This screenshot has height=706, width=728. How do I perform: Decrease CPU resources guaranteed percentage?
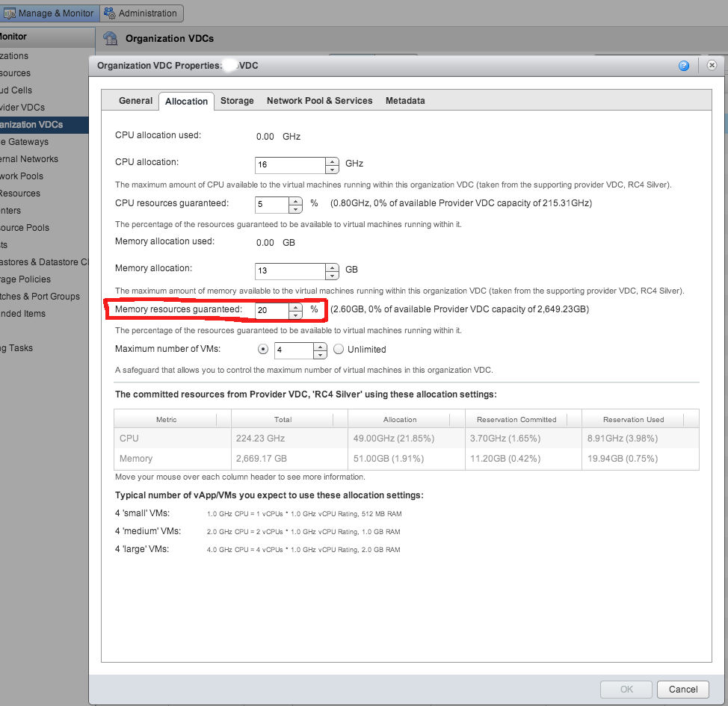(296, 208)
